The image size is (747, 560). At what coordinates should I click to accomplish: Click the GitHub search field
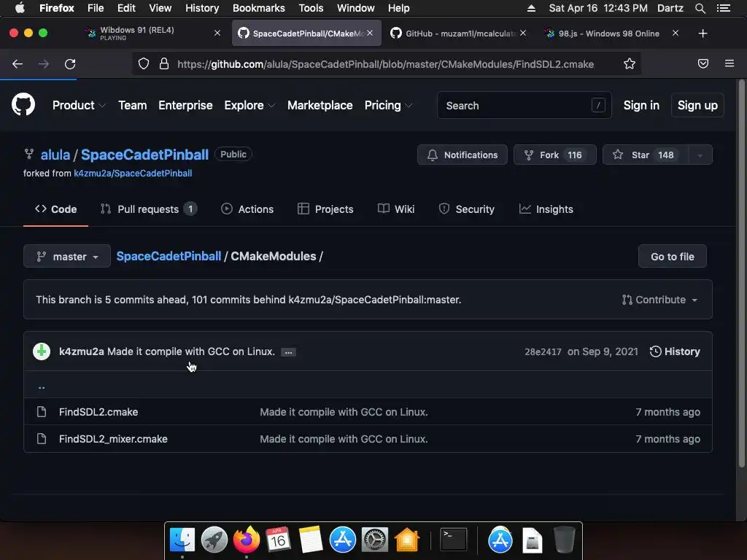(x=524, y=105)
